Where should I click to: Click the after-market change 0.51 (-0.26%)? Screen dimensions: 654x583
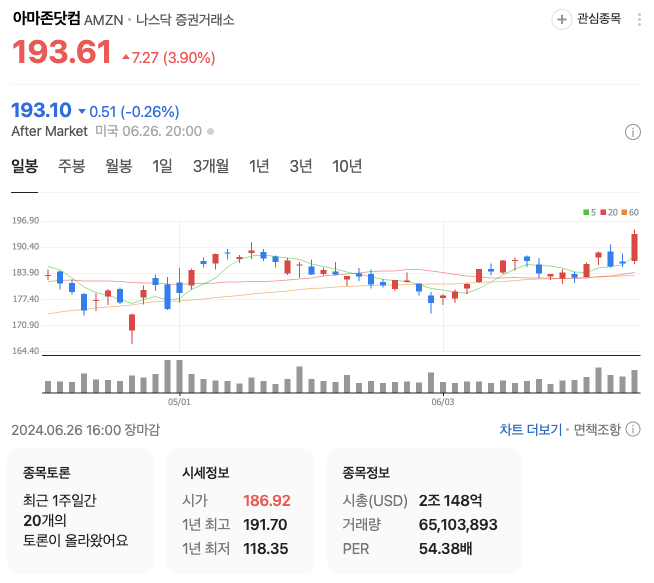(129, 112)
